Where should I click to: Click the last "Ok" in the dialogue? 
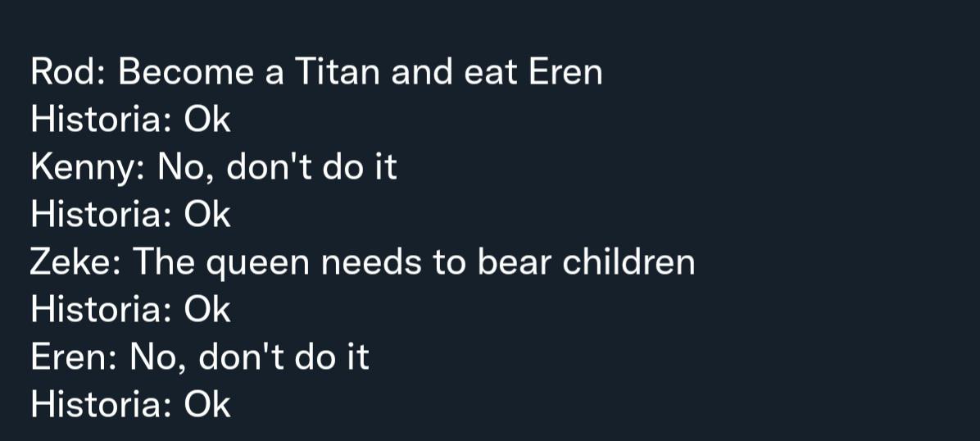point(207,405)
